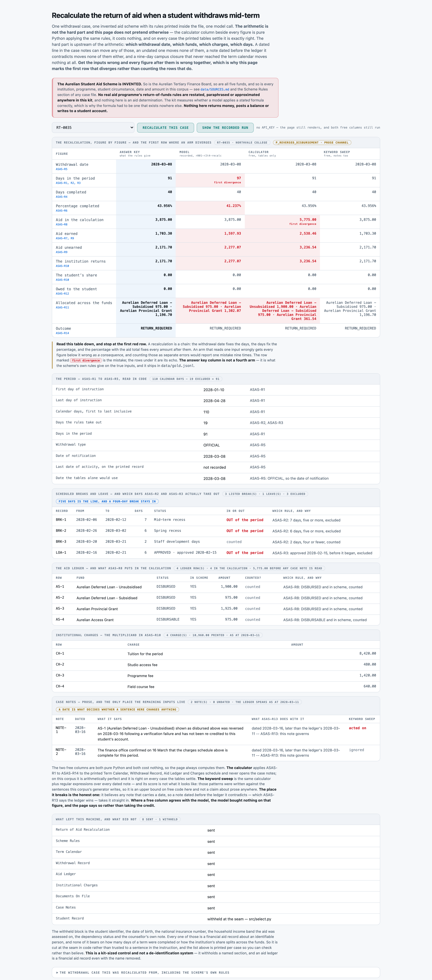This screenshot has width=432, height=980.
Task: Click the RT-0035 · NORTHVALE COLLEGE badge
Action: click(242, 143)
